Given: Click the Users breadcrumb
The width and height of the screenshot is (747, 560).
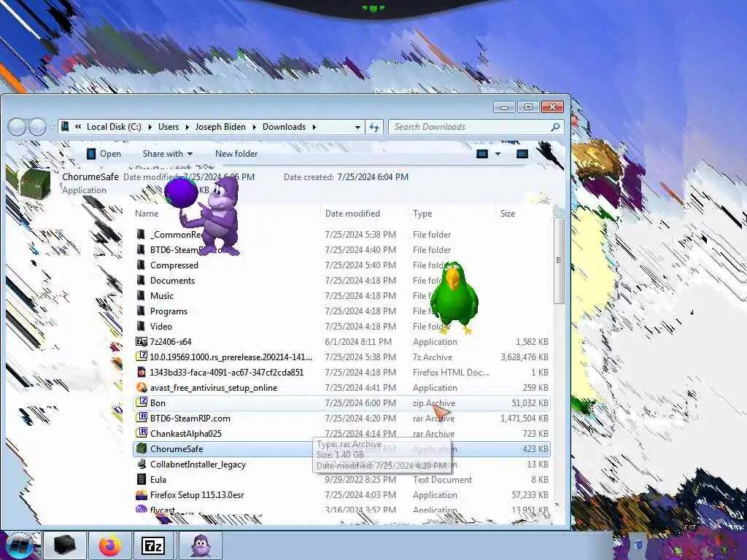Looking at the screenshot, I should (x=169, y=127).
